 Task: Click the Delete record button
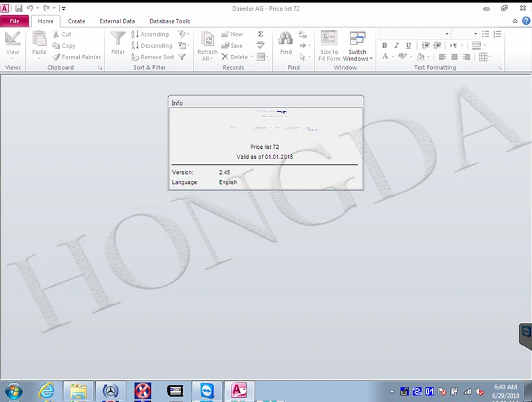[x=235, y=57]
